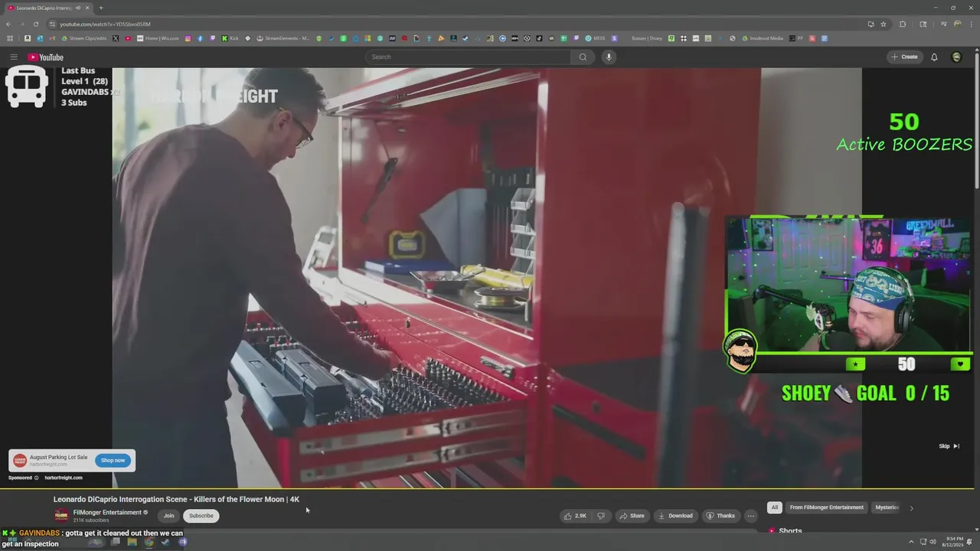This screenshot has height=551, width=980.
Task: Open Home | Wix.com bookmark
Action: [x=158, y=38]
